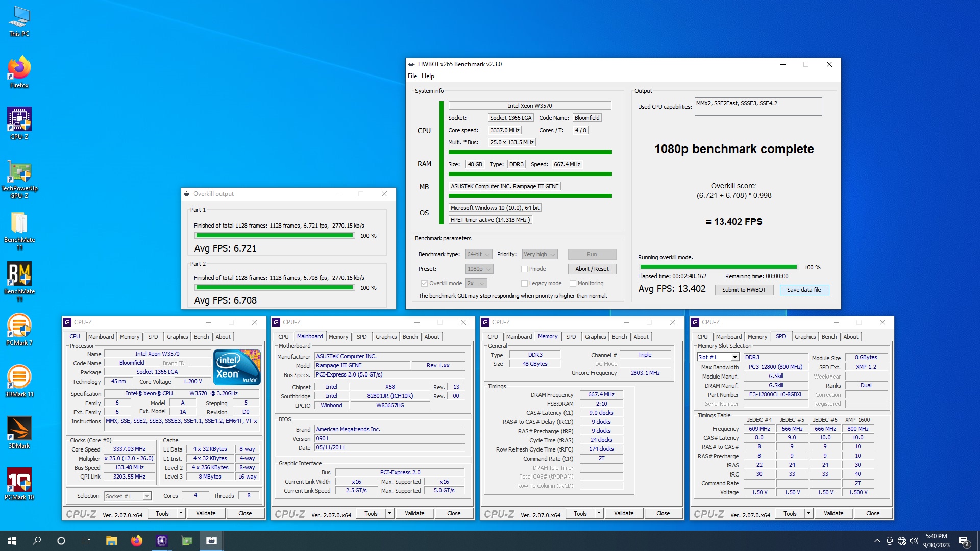Expand Tools arrow in CPU-Z SPD window
The width and height of the screenshot is (980, 551).
click(x=808, y=513)
